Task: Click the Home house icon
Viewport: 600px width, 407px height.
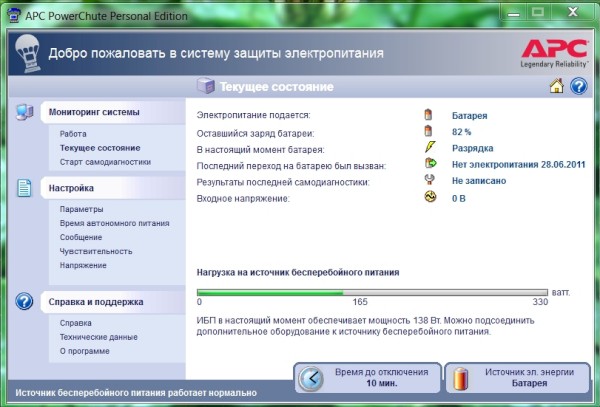Action: coord(556,86)
